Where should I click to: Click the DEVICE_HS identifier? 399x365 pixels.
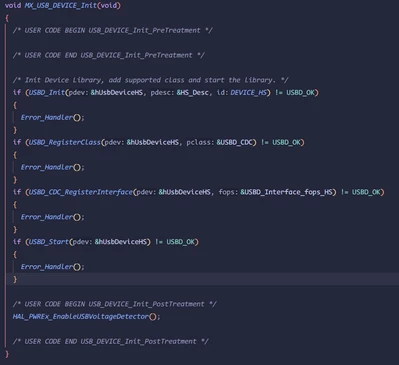249,92
